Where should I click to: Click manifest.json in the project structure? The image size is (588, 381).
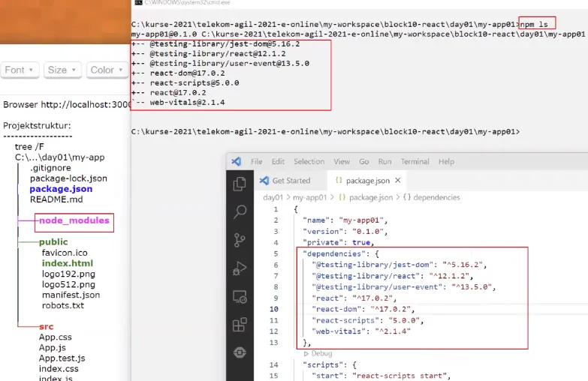(71, 295)
